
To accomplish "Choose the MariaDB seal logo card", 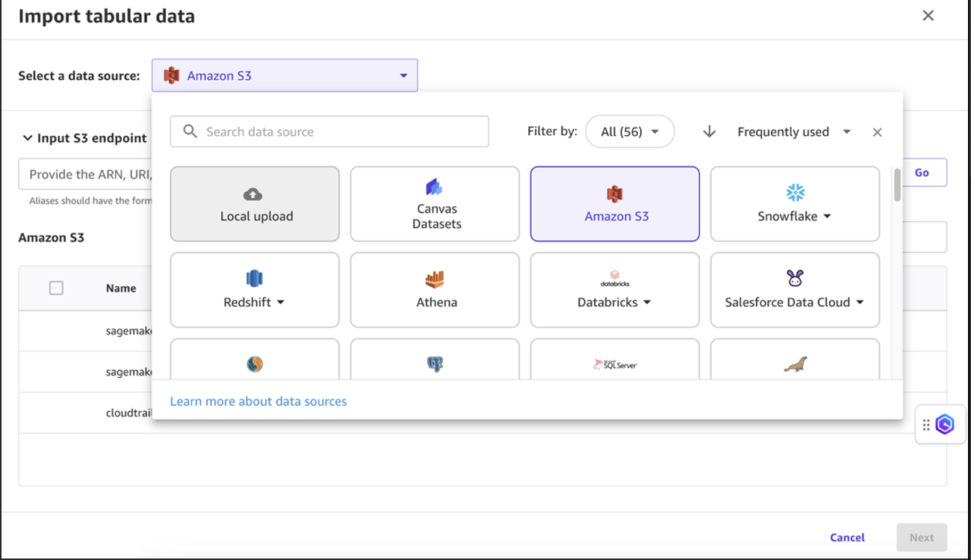I will (795, 360).
